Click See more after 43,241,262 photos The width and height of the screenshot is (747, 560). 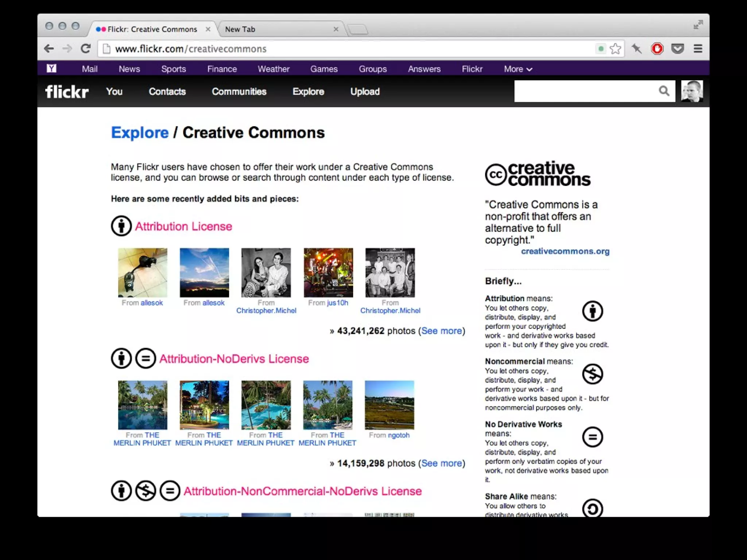[441, 331]
